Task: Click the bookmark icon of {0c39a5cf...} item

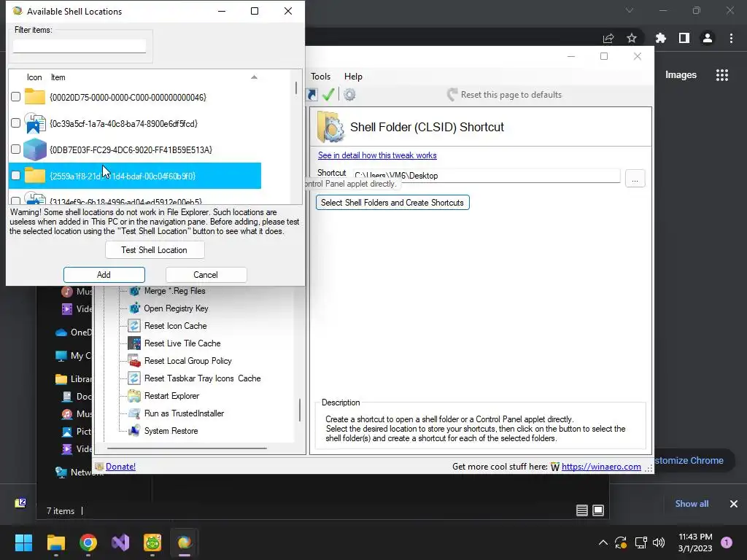Action: point(35,123)
